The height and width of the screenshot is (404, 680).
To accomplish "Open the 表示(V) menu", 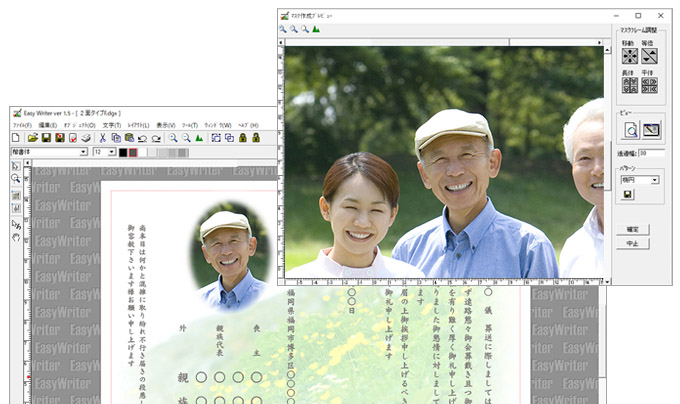I will [166, 125].
